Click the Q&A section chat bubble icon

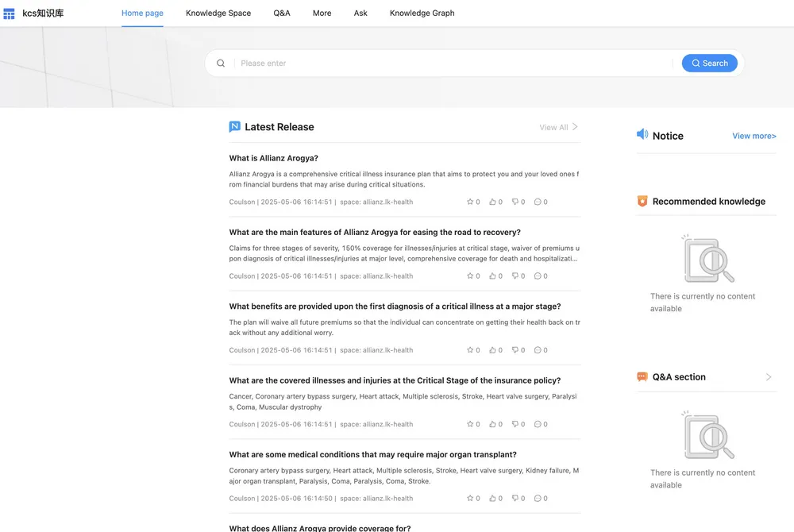click(x=642, y=376)
